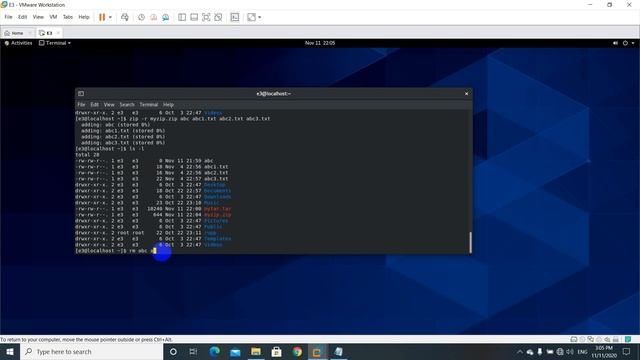Open Cortana from the taskbar

173,351
